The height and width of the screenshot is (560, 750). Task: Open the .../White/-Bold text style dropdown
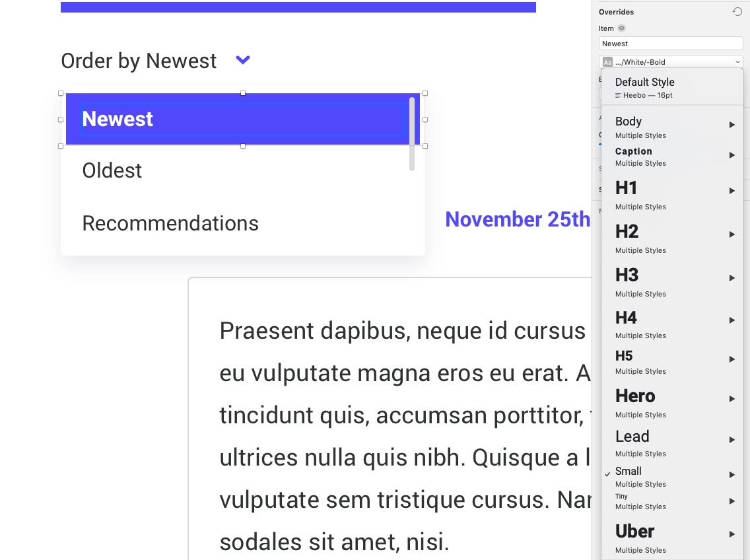tap(671, 62)
